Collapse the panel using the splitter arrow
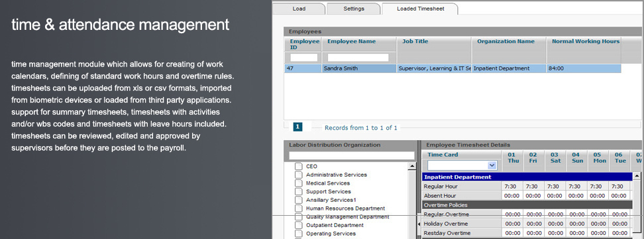The width and height of the screenshot is (644, 239). [x=419, y=224]
